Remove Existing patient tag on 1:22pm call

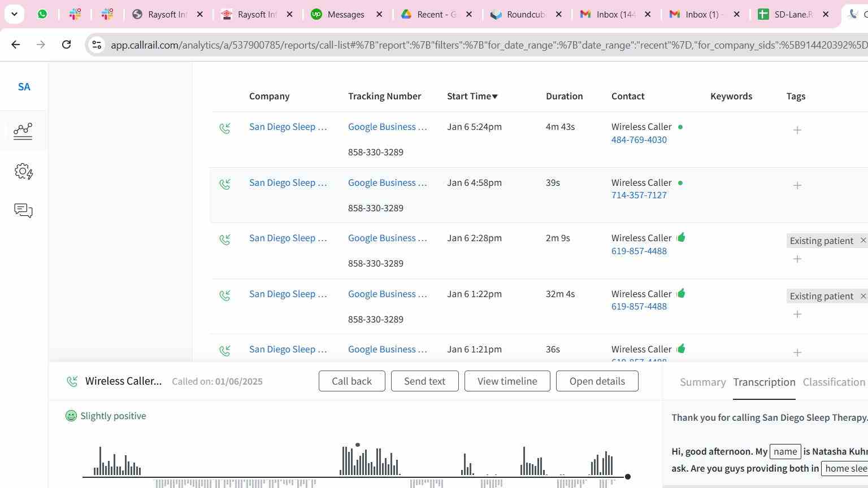[x=863, y=296]
